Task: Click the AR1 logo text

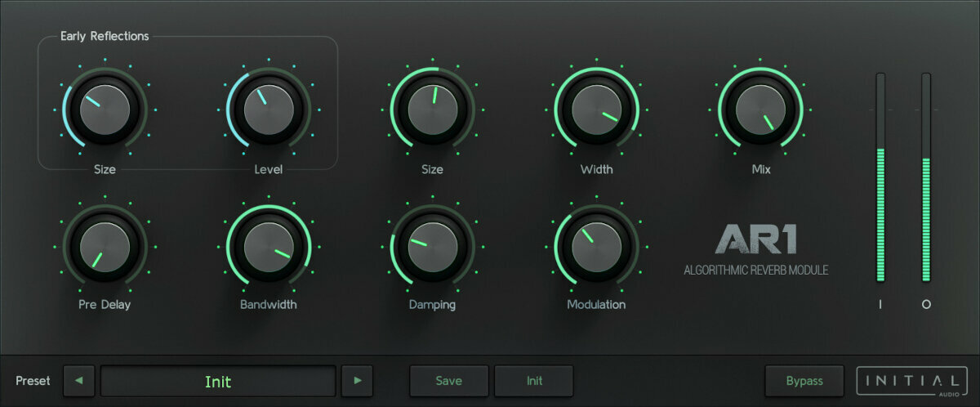Action: pos(756,239)
